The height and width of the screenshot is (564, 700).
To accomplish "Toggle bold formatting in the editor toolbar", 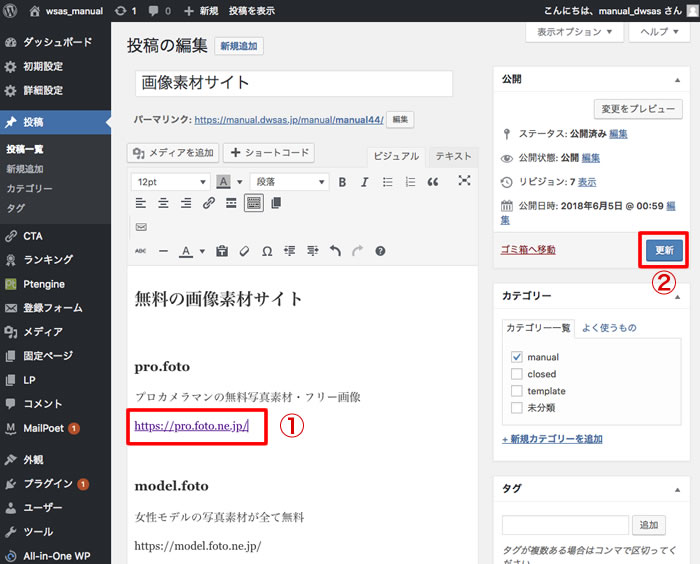I will click(x=342, y=182).
